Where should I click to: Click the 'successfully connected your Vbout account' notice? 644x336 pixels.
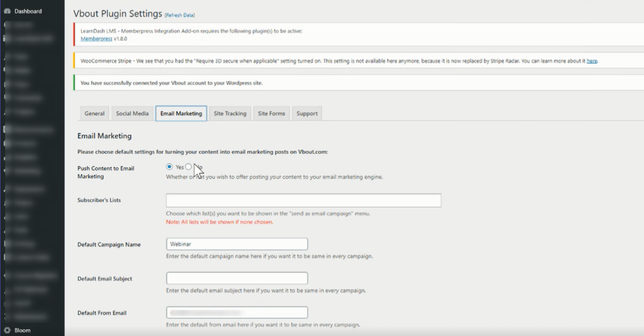click(x=171, y=83)
